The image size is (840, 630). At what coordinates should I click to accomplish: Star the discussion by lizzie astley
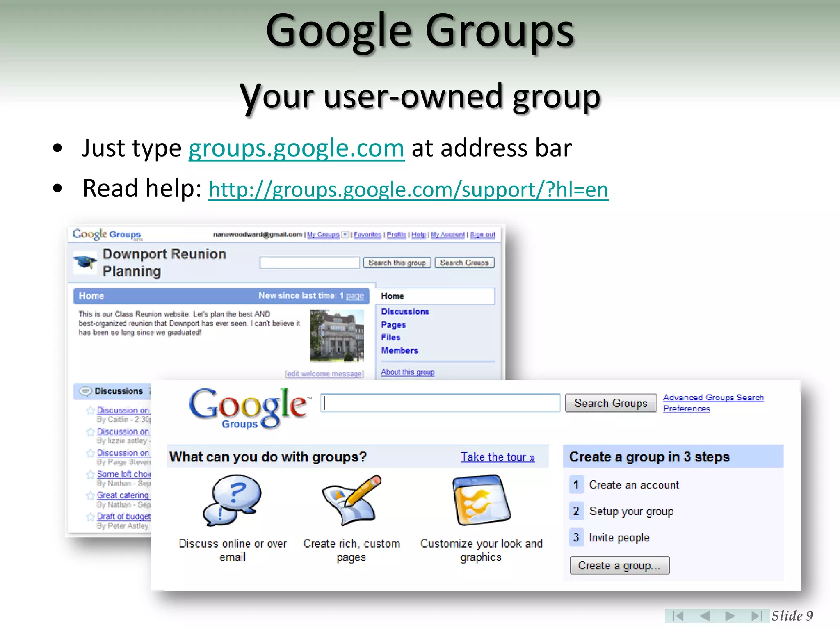pyautogui.click(x=90, y=432)
